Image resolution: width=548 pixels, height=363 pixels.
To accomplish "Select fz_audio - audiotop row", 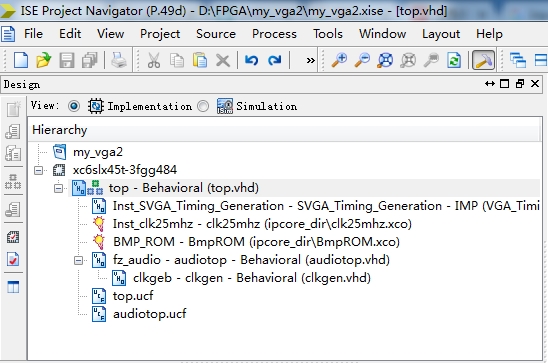I will 251,260.
